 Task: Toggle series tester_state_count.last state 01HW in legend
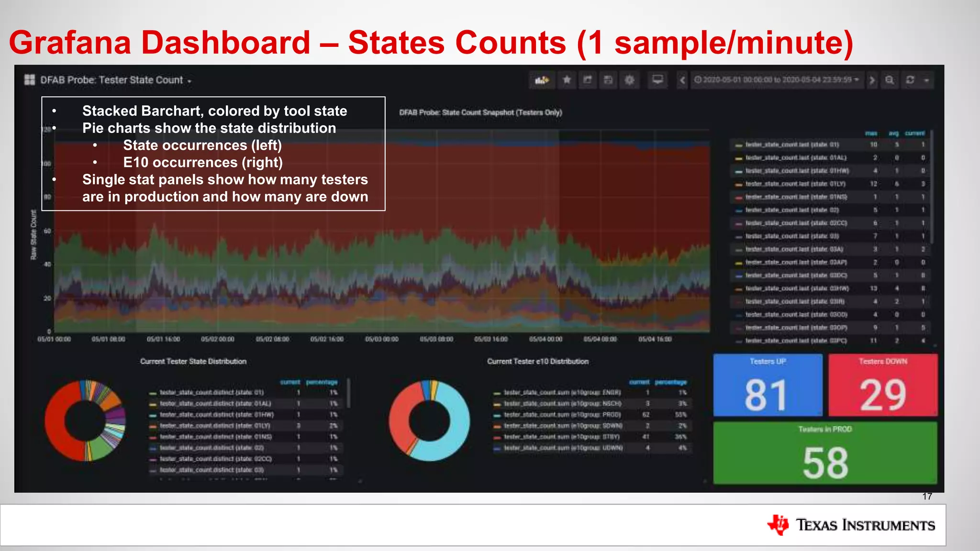click(797, 171)
